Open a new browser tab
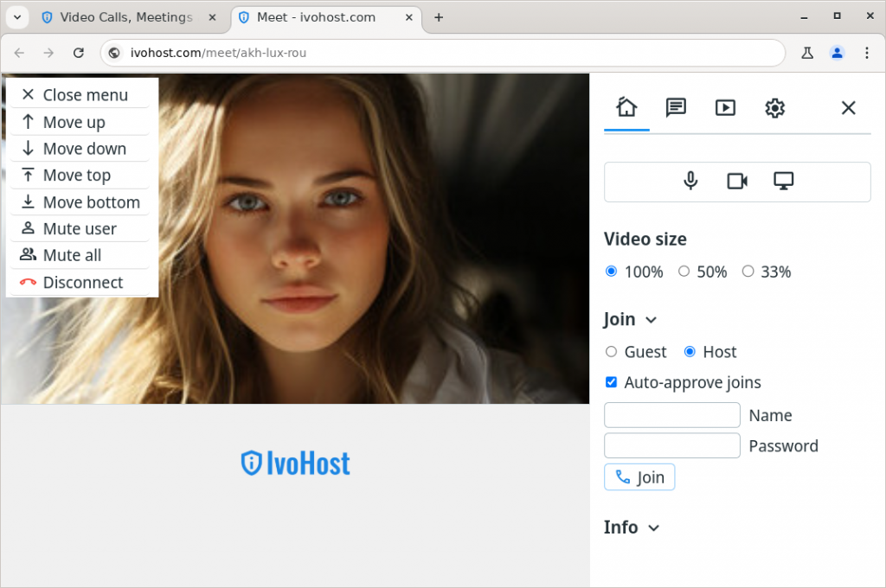This screenshot has height=588, width=886. (x=439, y=17)
